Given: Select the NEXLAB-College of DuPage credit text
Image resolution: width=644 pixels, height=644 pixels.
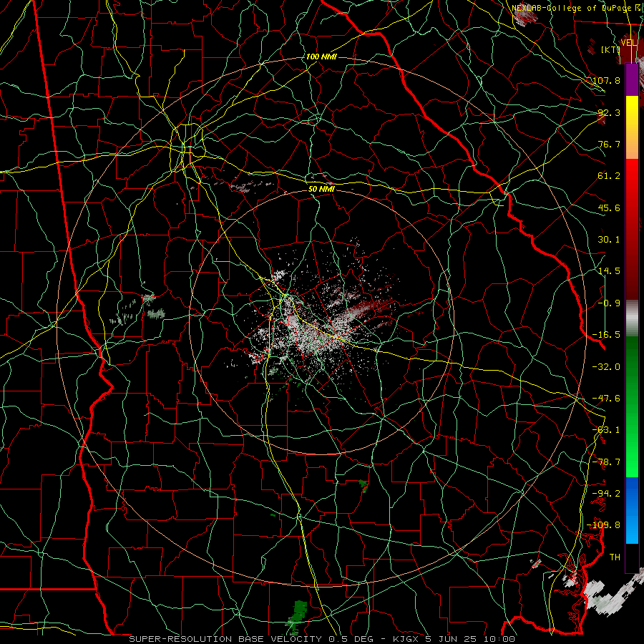Looking at the screenshot, I should click(575, 8).
